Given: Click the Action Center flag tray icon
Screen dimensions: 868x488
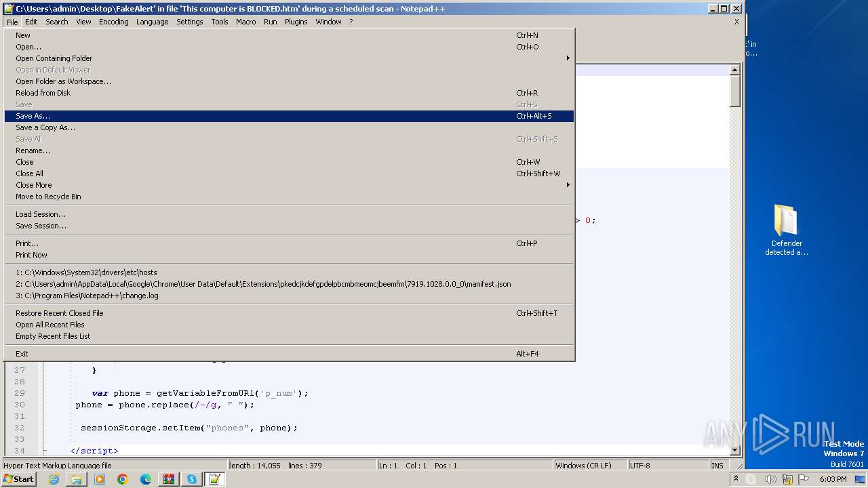Looking at the screenshot, I should [x=804, y=479].
